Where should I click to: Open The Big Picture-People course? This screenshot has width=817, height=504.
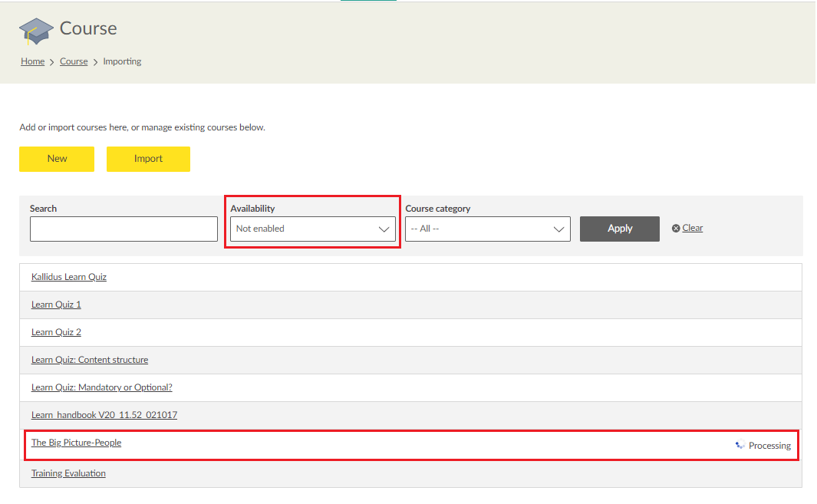pyautogui.click(x=76, y=443)
